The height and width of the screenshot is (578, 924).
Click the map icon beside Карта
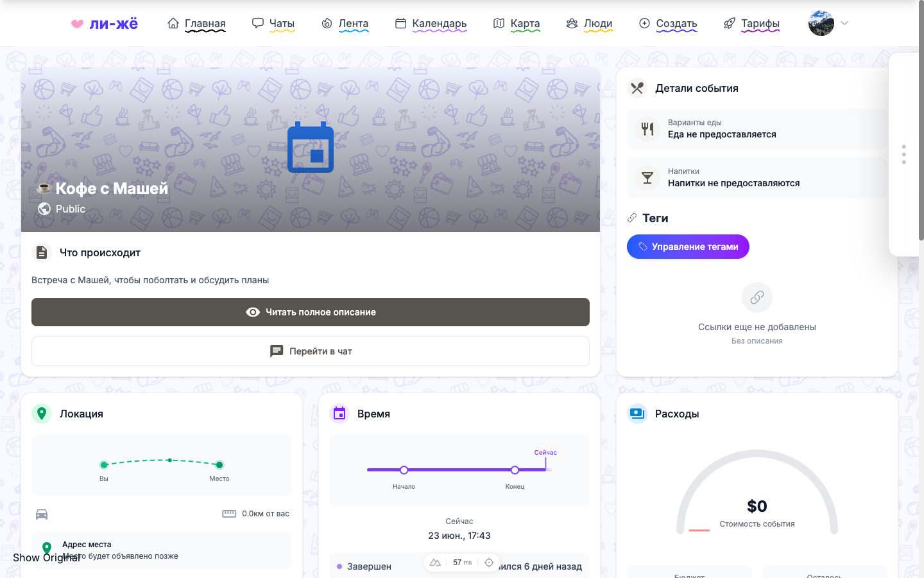[x=499, y=23]
